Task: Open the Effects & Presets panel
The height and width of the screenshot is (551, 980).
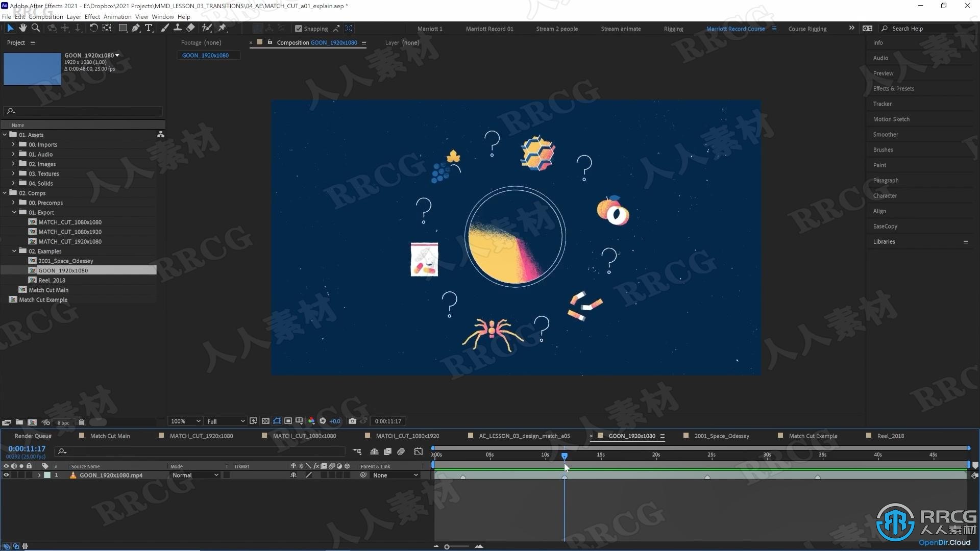Action: click(893, 88)
